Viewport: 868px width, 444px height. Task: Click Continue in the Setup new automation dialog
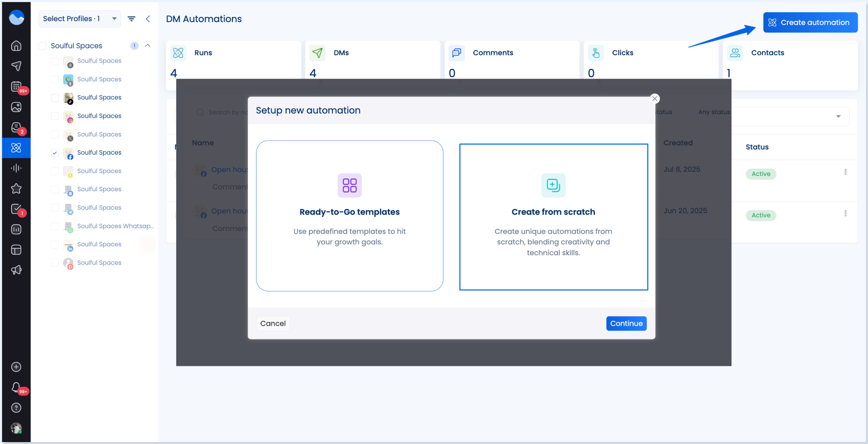coord(626,323)
